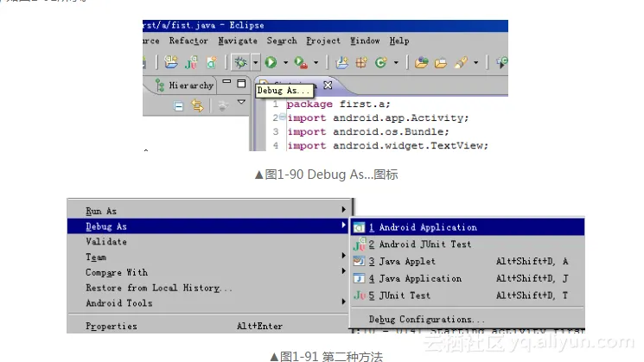The height and width of the screenshot is (362, 644).
Task: Click the line 'import android.app.Activity;'
Action: point(378,117)
